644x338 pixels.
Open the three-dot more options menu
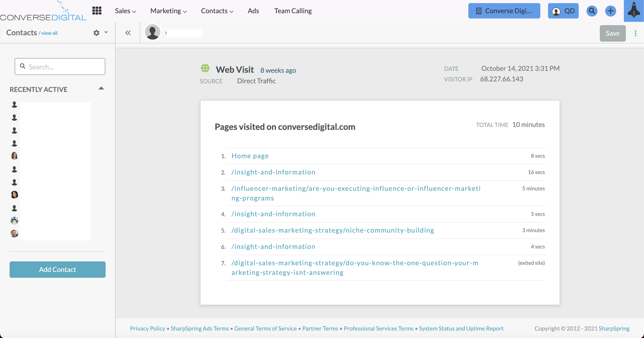click(635, 33)
